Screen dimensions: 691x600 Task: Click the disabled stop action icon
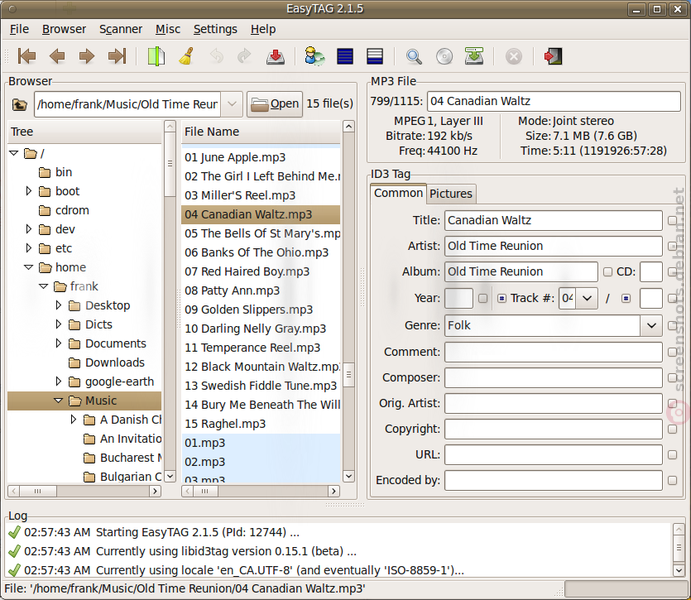coord(513,56)
